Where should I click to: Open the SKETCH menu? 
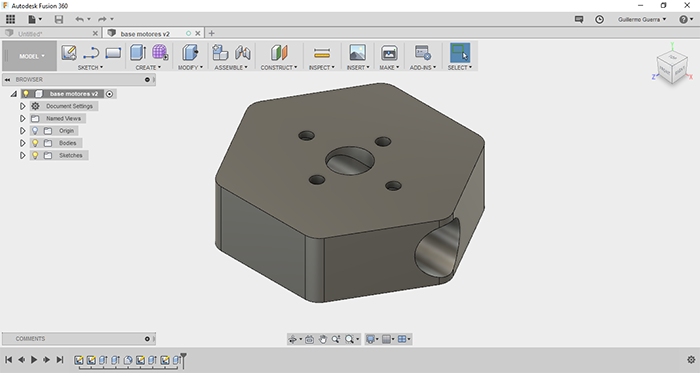pos(90,67)
